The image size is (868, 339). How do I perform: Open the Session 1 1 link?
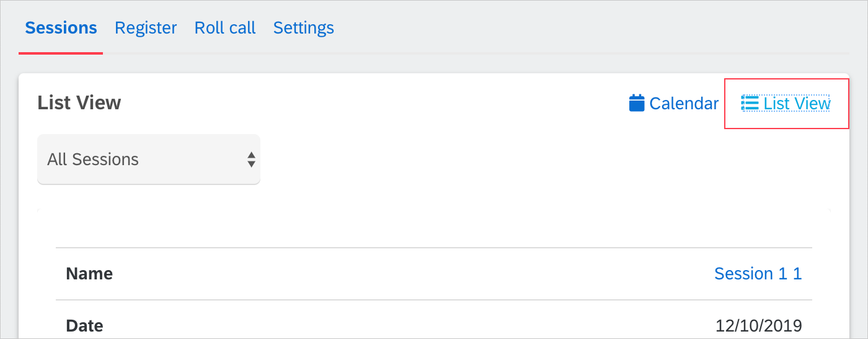[x=758, y=274]
